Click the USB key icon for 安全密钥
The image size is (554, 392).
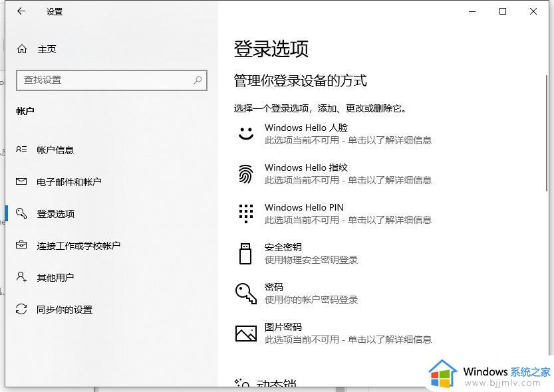click(245, 254)
